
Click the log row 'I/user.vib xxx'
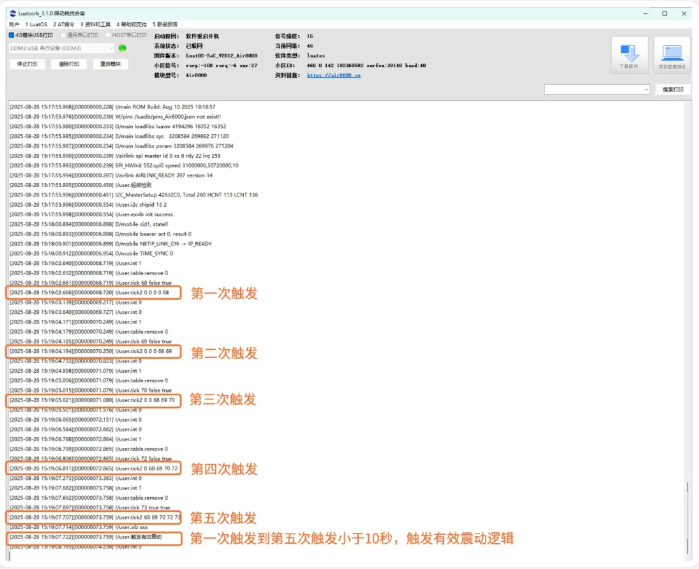pos(78,528)
